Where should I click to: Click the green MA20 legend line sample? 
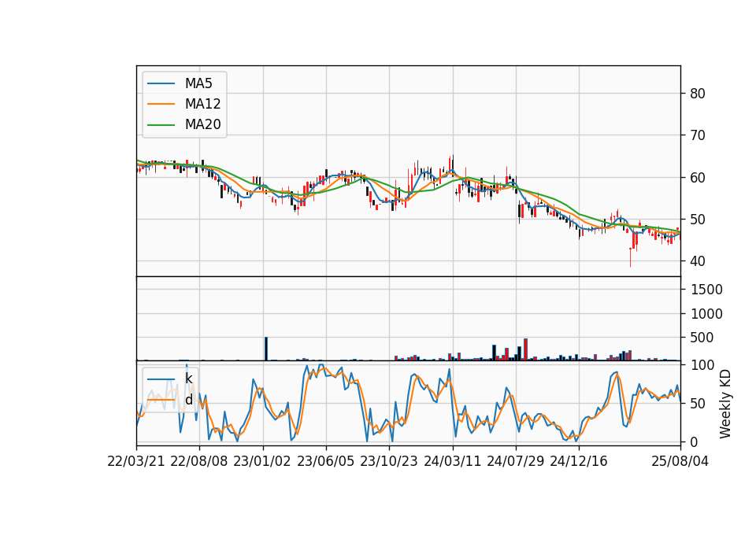tap(161, 124)
